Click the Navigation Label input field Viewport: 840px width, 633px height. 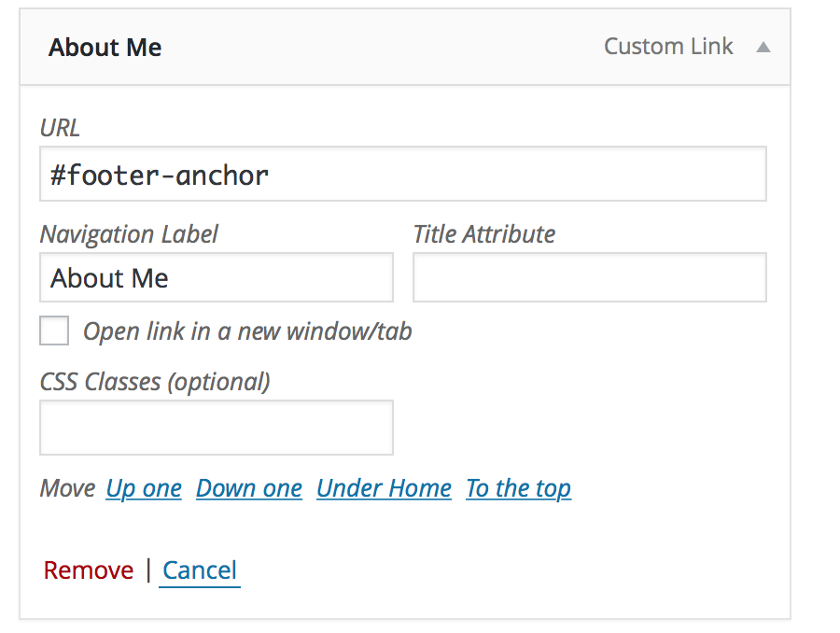pyautogui.click(x=217, y=277)
